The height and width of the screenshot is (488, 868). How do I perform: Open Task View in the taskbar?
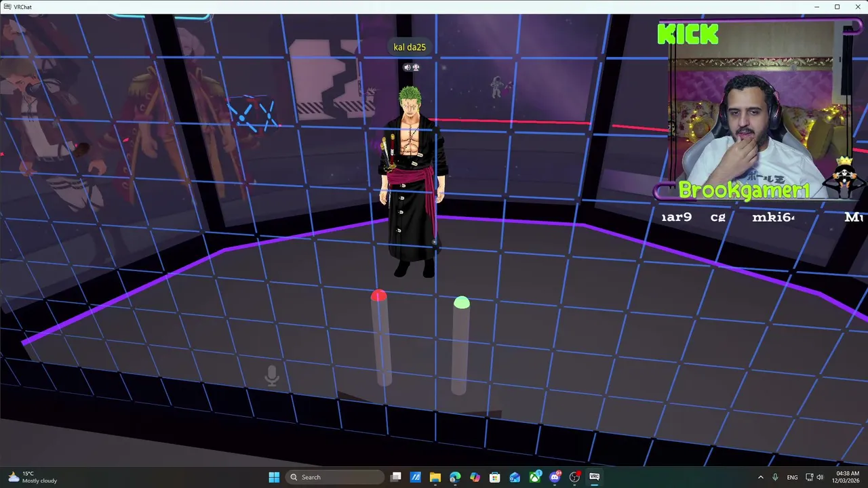(396, 477)
